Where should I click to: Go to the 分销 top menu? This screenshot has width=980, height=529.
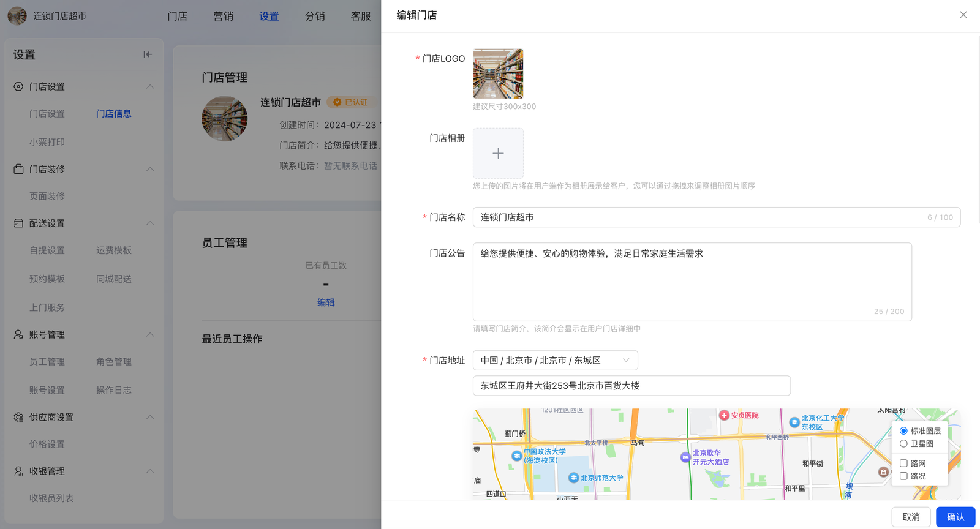[x=315, y=17]
